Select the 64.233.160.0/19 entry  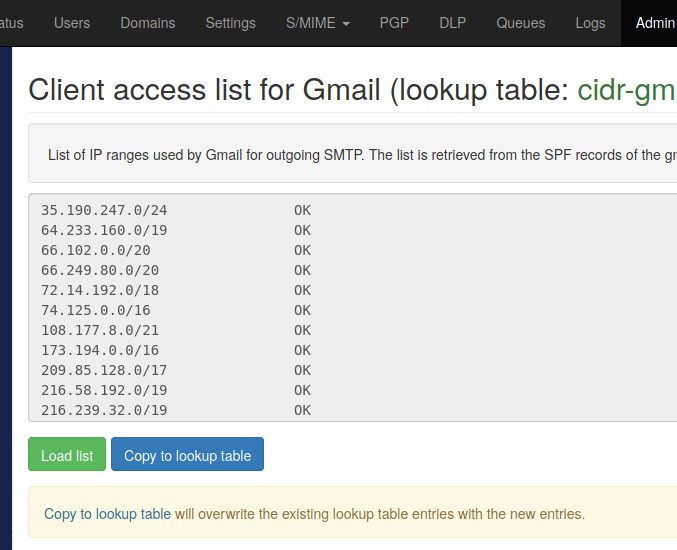point(104,230)
